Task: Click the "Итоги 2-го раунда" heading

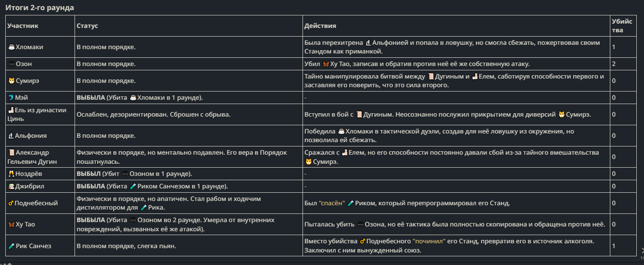Action: [39, 8]
